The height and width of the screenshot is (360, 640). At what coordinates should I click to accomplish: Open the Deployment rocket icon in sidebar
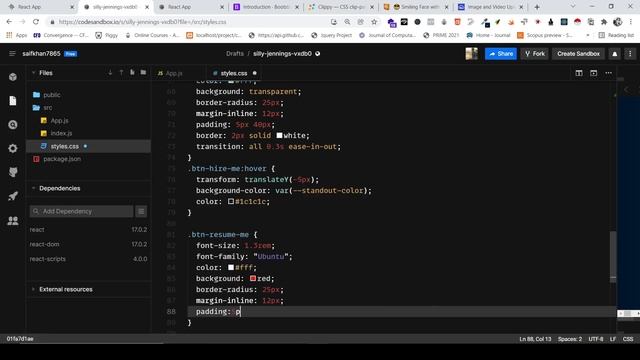click(13, 196)
